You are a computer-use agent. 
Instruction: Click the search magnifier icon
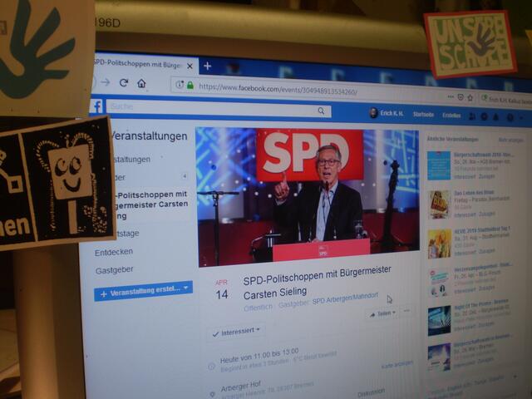tap(321, 111)
